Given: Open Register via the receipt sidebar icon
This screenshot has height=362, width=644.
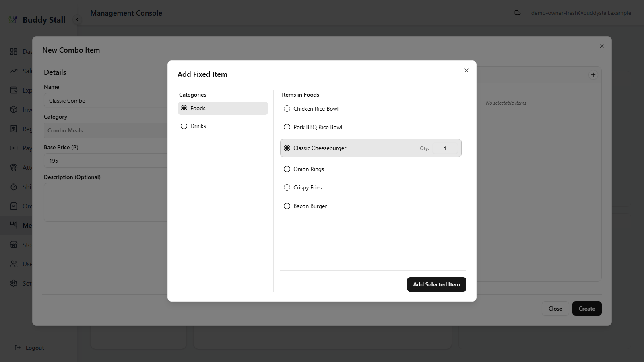Looking at the screenshot, I should tap(14, 129).
